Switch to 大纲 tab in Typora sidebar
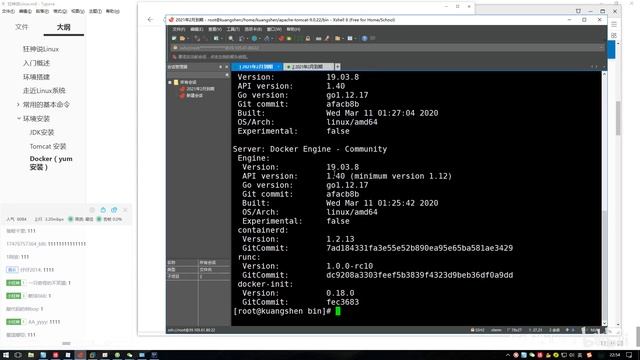The width and height of the screenshot is (640, 360). coord(63,27)
